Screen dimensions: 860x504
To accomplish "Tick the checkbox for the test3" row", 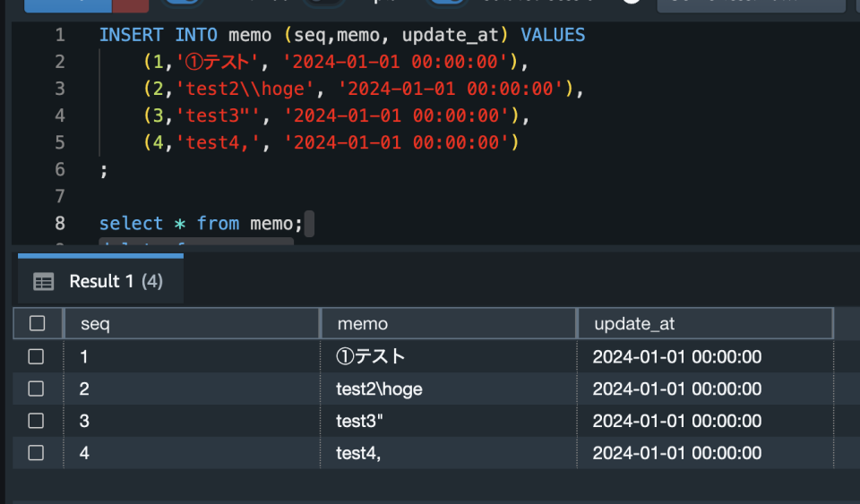I will pyautogui.click(x=37, y=421).
